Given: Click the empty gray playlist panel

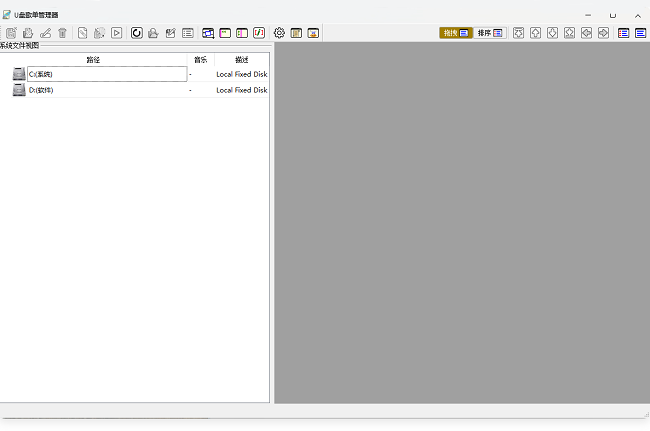Looking at the screenshot, I should click(x=461, y=222).
